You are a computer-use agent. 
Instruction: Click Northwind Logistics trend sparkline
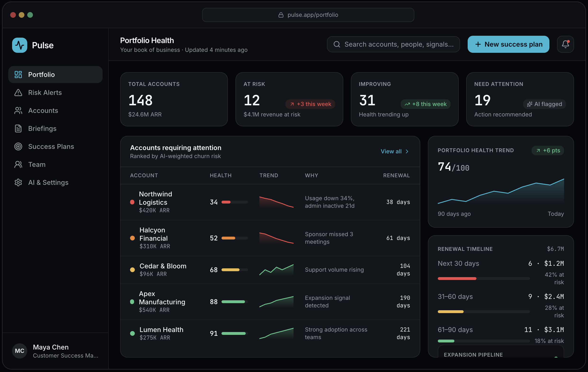tap(276, 202)
